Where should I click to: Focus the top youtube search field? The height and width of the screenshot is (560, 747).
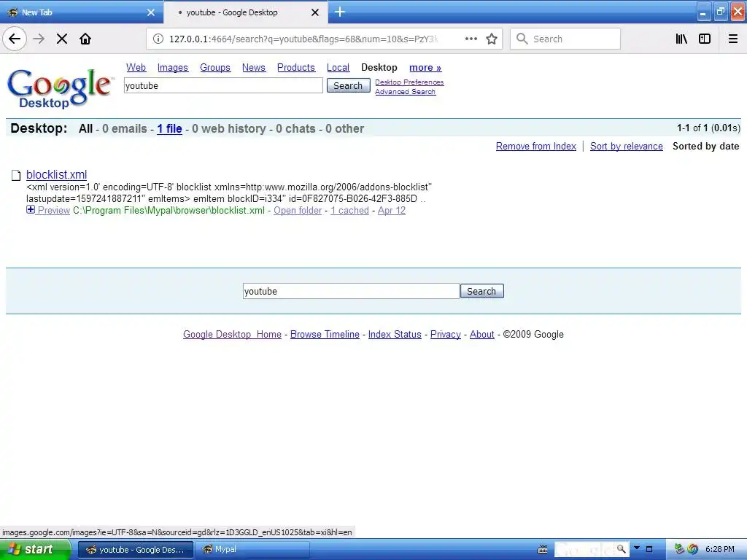click(223, 86)
